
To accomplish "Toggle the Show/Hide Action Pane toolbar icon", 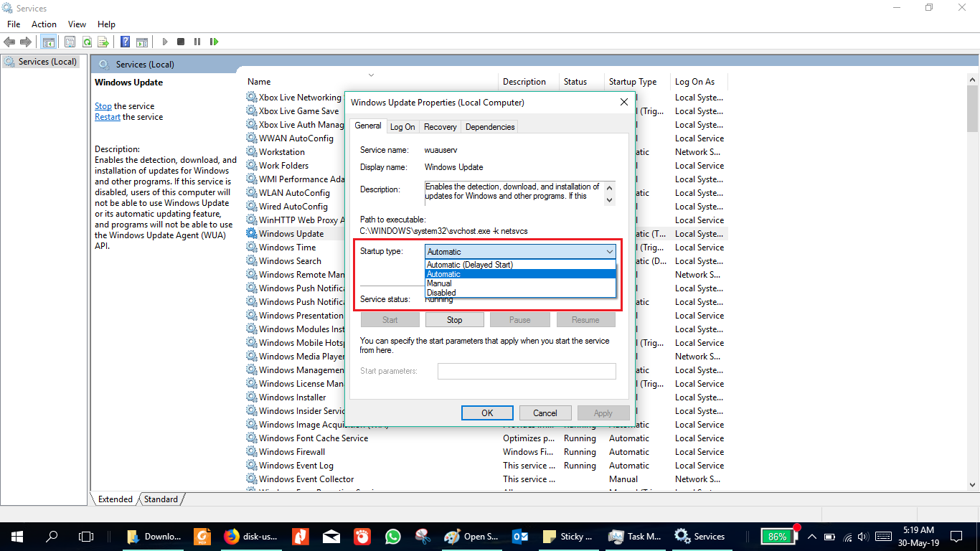I will 142,42.
